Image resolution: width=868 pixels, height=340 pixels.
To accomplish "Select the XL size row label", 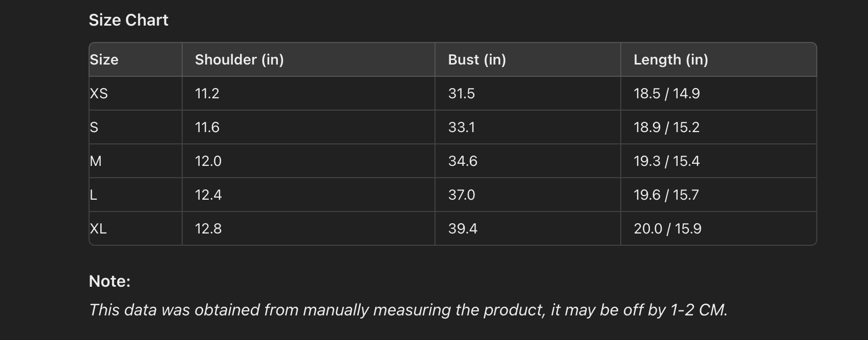I will point(98,228).
